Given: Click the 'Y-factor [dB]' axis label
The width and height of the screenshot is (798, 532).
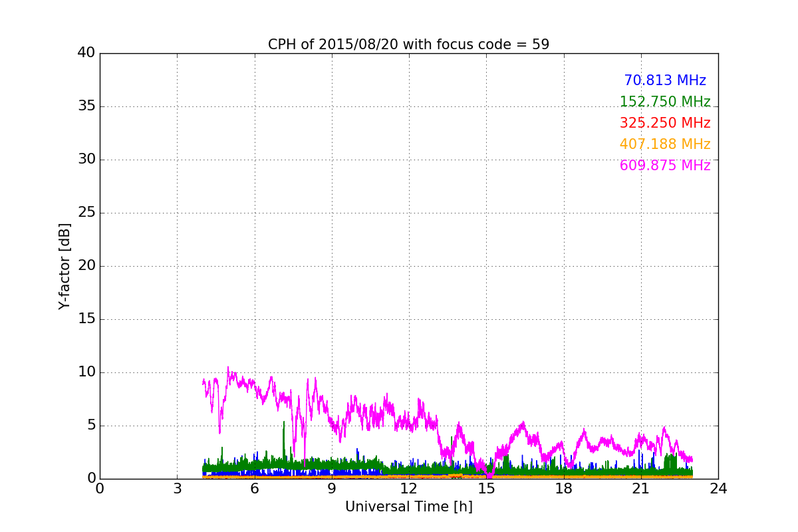Looking at the screenshot, I should click(x=64, y=266).
